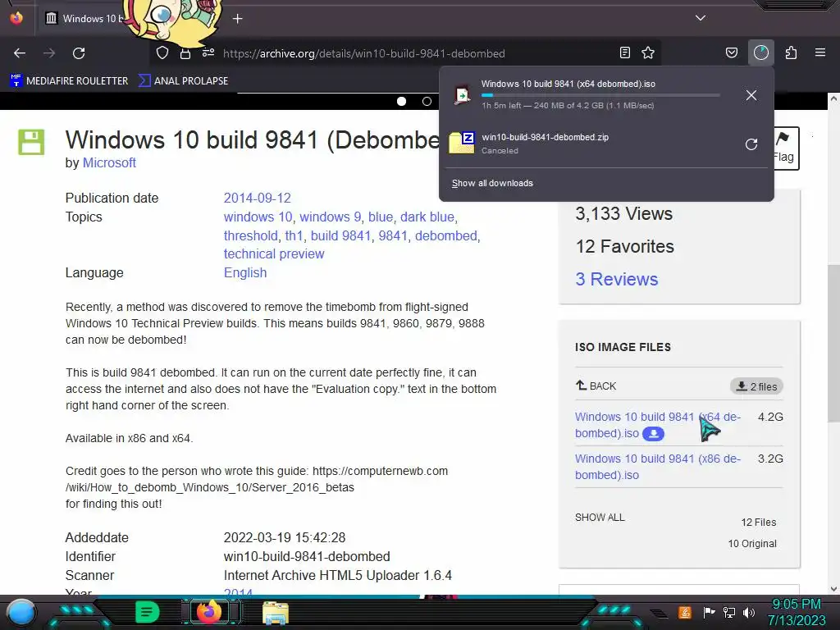
Task: Go back with the browser back arrow
Action: tap(20, 53)
